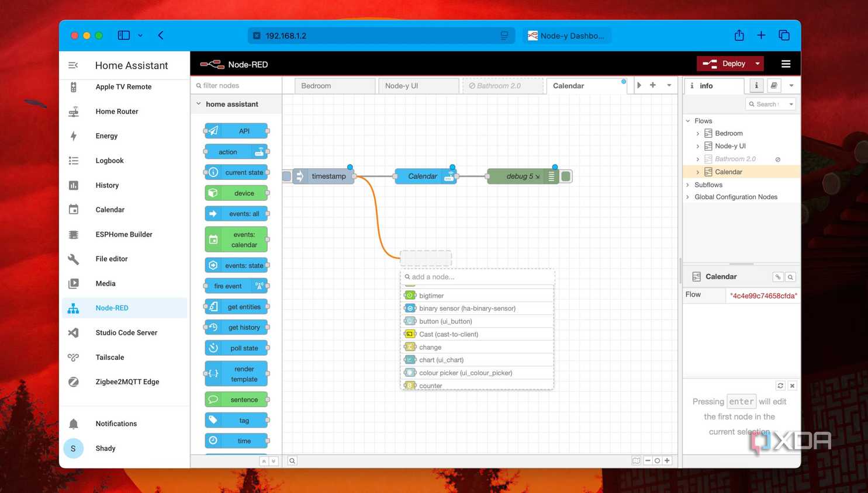Click the Safari address bar
The width and height of the screenshot is (868, 493).
382,36
